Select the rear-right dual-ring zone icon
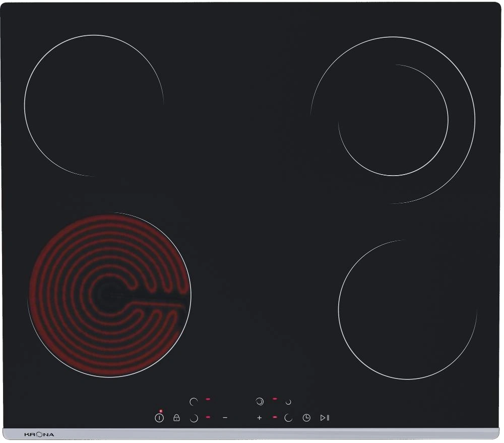This screenshot has width=504, height=443. (x=260, y=402)
